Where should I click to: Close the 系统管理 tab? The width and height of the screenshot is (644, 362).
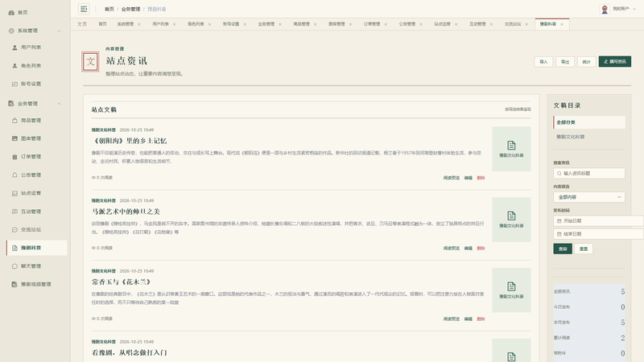coord(139,24)
